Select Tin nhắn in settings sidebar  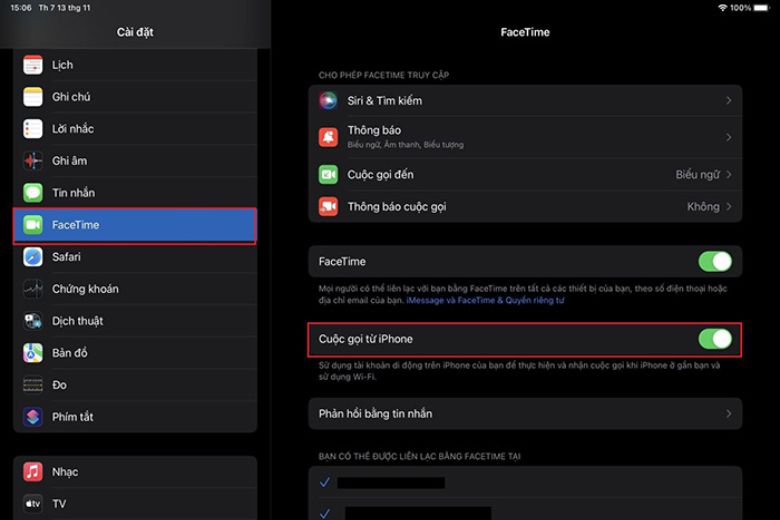[135, 193]
